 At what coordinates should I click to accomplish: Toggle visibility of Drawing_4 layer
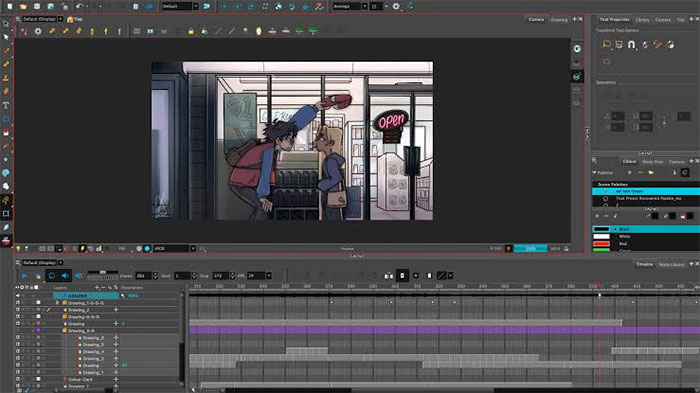[x=18, y=351]
